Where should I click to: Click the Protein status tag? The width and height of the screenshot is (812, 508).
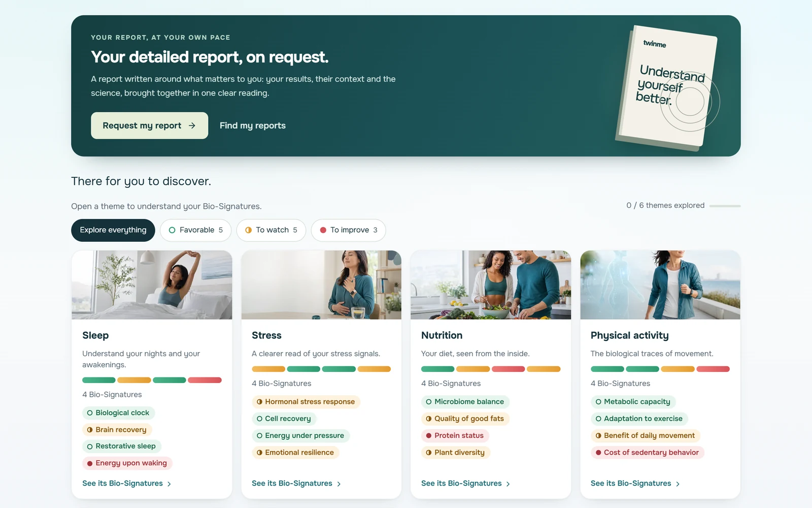pyautogui.click(x=455, y=435)
